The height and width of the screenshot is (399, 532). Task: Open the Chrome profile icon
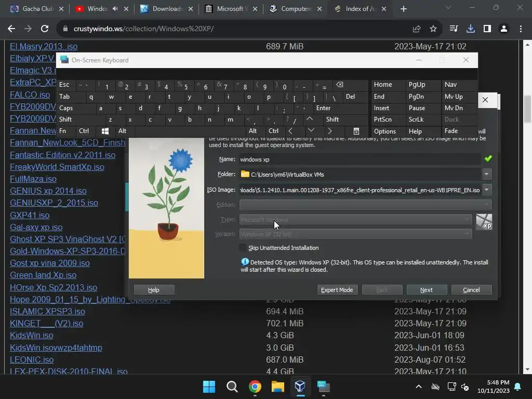[504, 29]
